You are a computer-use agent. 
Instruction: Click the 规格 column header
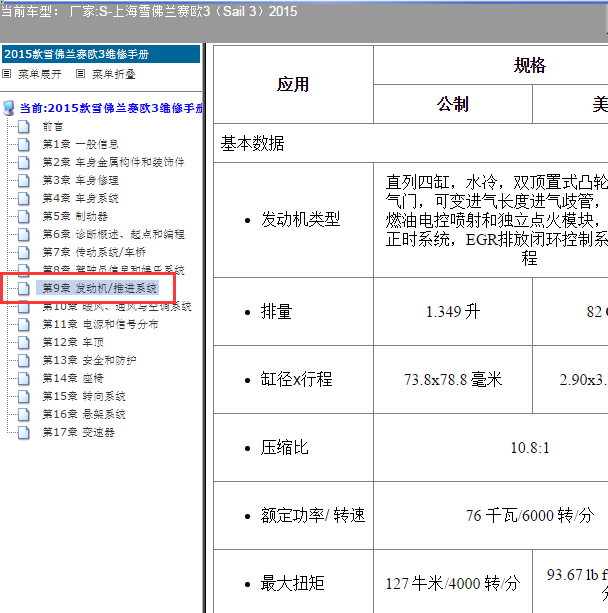point(529,65)
